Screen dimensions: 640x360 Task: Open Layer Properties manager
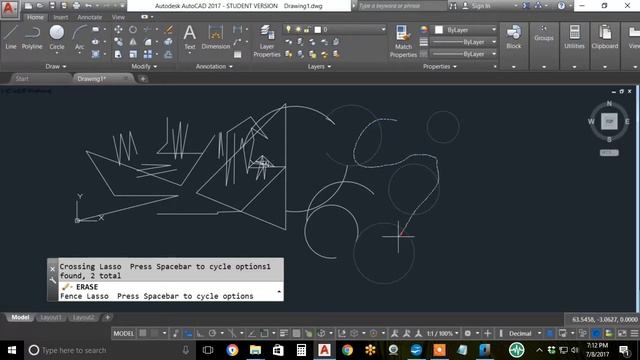point(267,41)
